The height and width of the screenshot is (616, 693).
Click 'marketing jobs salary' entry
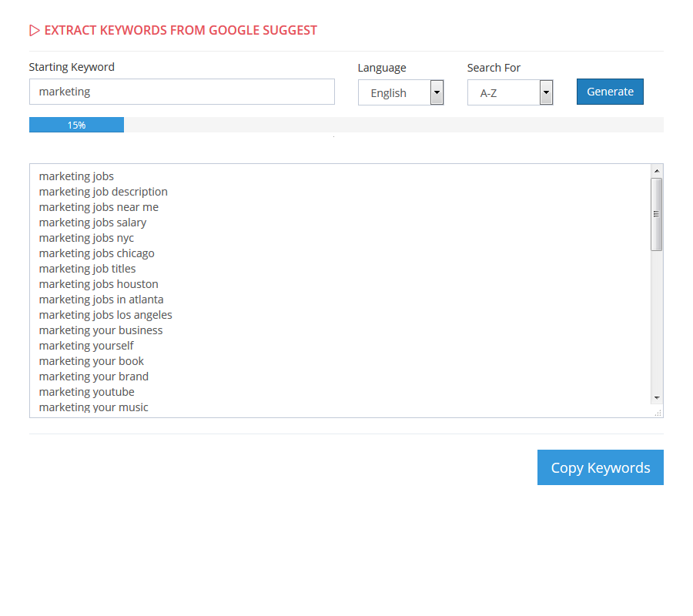(93, 223)
